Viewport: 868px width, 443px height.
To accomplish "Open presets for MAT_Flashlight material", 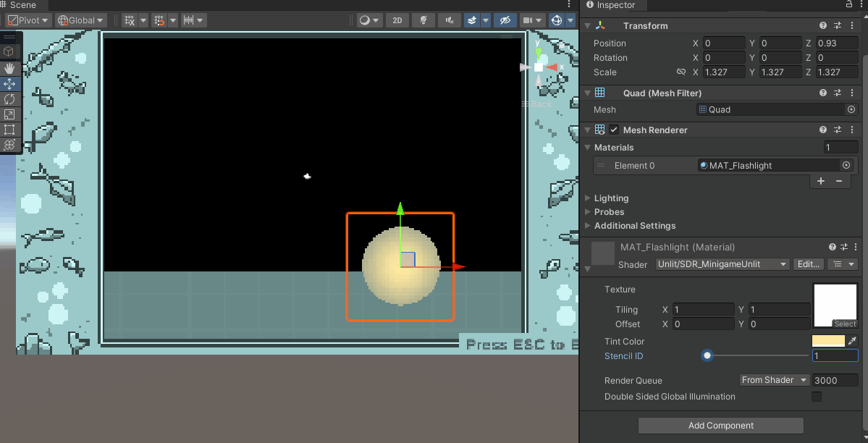I will [x=844, y=247].
